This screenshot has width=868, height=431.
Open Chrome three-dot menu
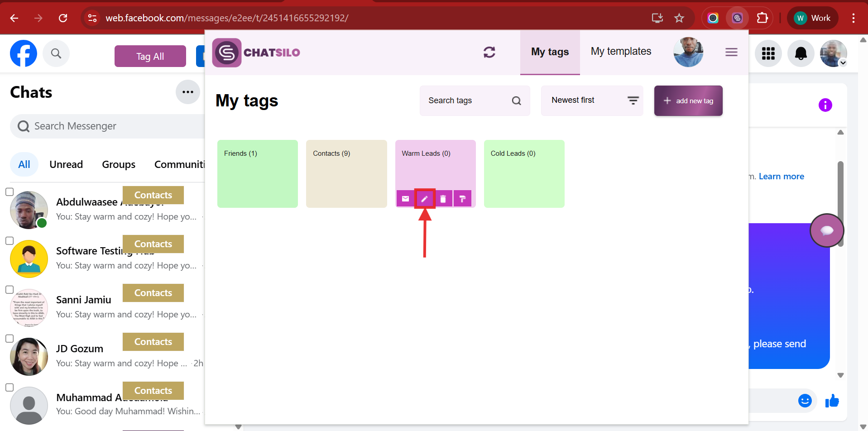coord(854,18)
